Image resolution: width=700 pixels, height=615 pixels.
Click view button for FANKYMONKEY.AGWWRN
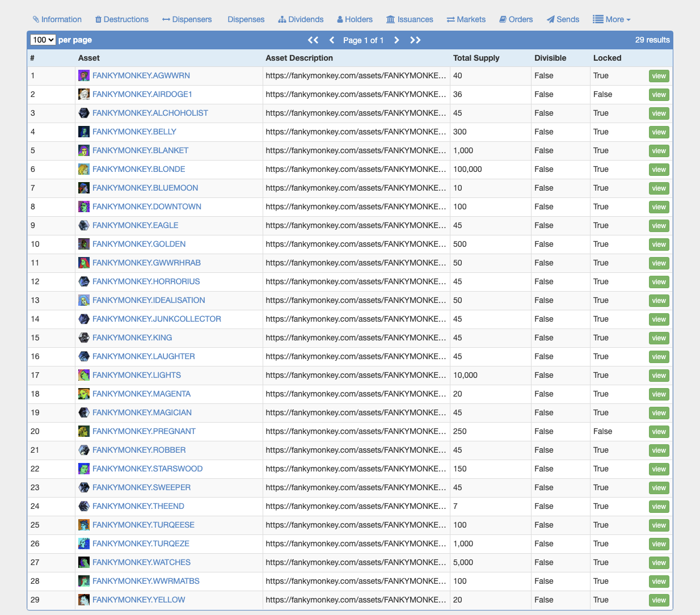coord(659,77)
